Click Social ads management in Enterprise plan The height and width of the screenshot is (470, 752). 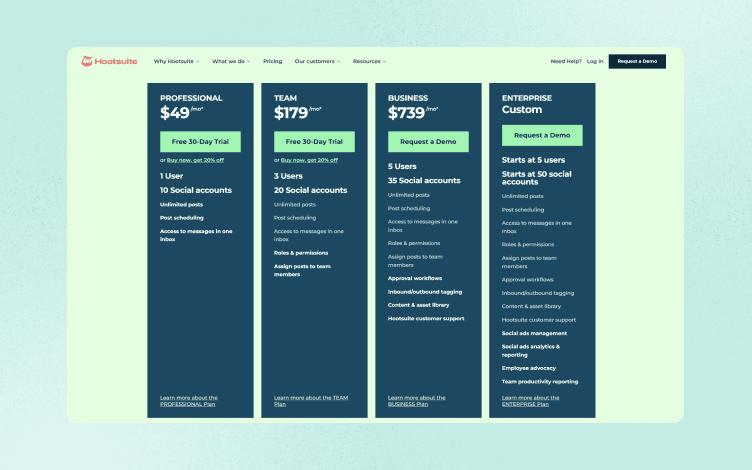coord(534,333)
